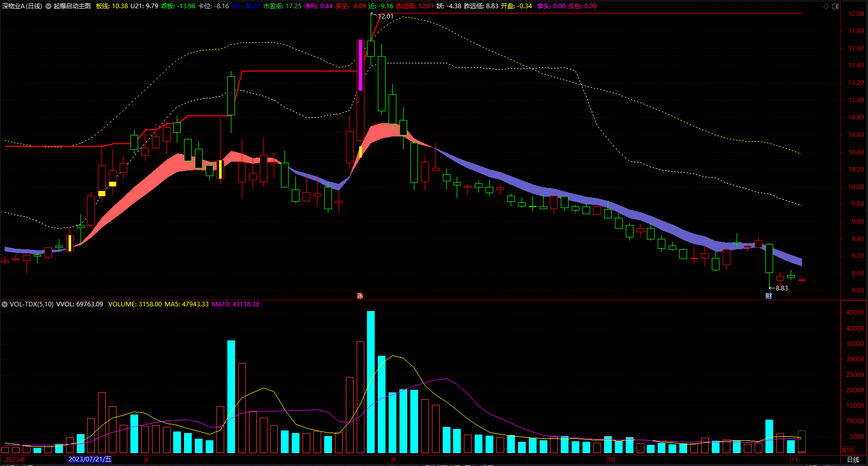Click the tallest cyan volume bar
The image size is (868, 466).
coord(371,382)
